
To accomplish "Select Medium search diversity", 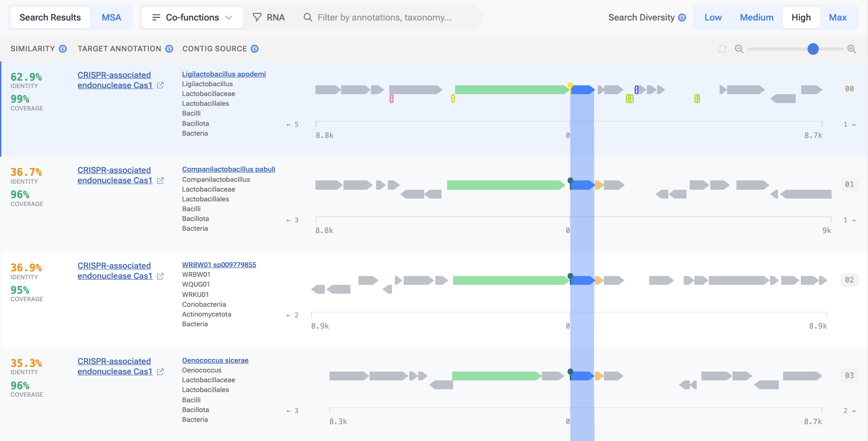I will coord(756,17).
